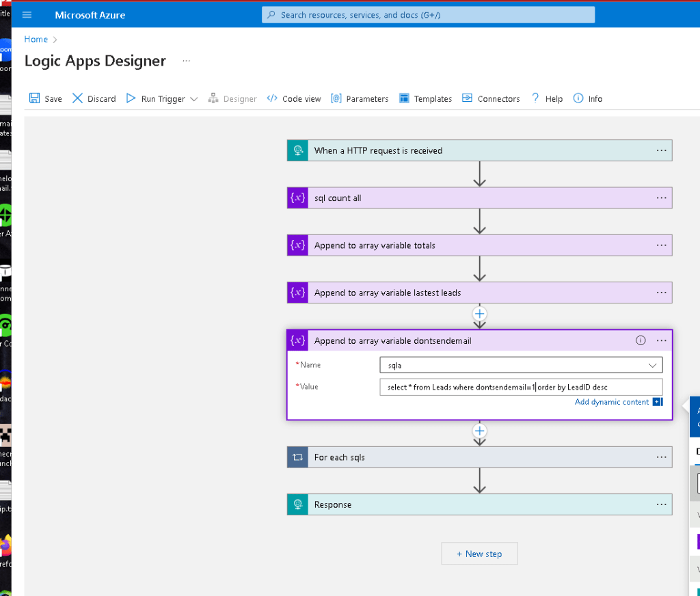700x596 pixels.
Task: Expand the For each sqls step
Action: coord(479,457)
